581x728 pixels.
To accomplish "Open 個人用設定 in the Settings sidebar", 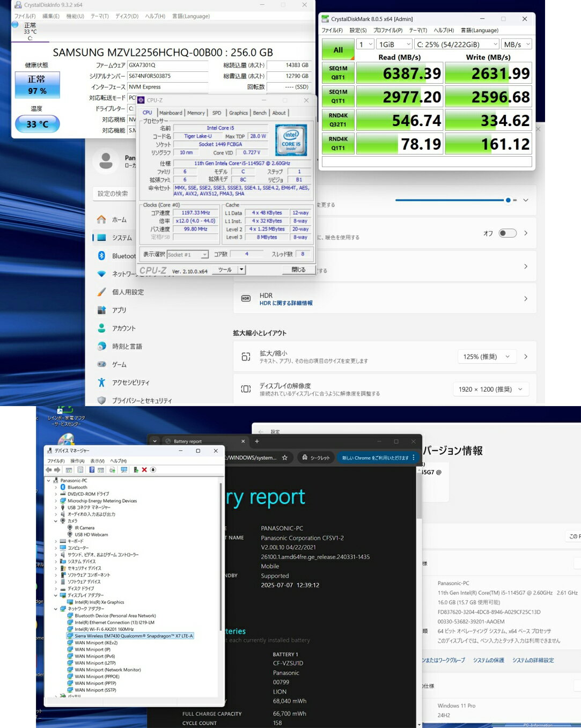I will pyautogui.click(x=128, y=292).
